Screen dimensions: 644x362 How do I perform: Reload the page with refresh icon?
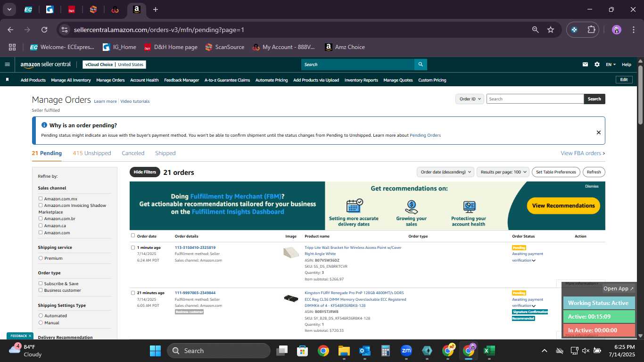pyautogui.click(x=44, y=30)
